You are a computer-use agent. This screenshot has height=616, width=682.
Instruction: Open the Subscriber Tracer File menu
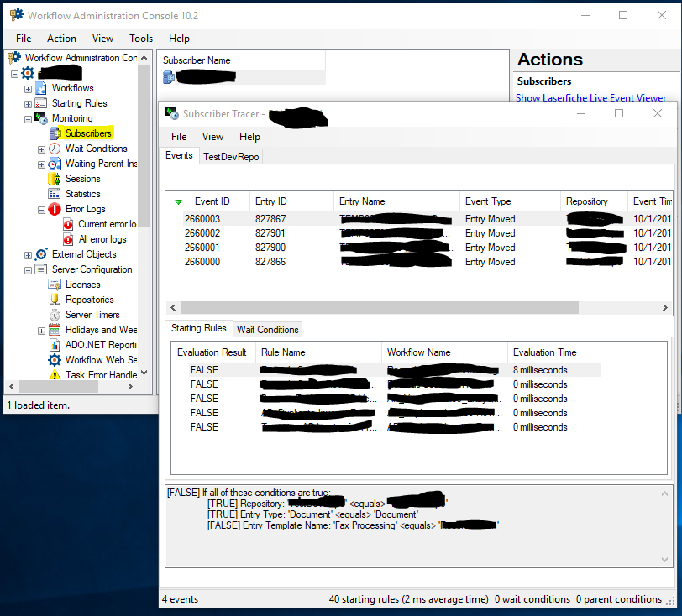click(179, 137)
